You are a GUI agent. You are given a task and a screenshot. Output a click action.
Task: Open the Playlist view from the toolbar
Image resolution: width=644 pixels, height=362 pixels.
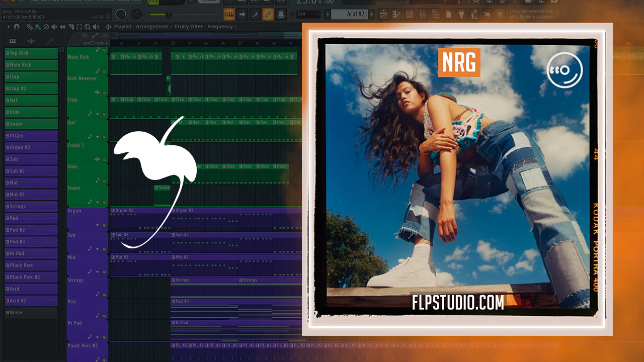(x=383, y=15)
